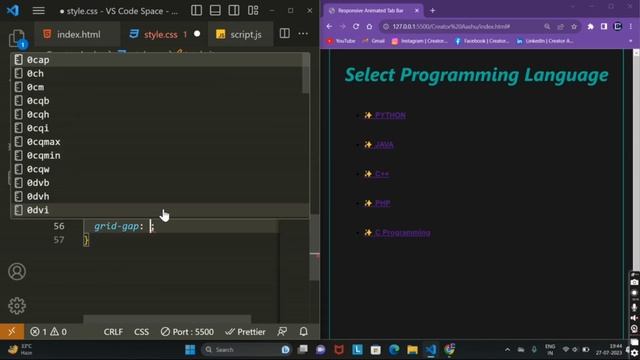640x360 pixels.
Task: Click the editor horizontal scrollbar
Action: (167, 319)
